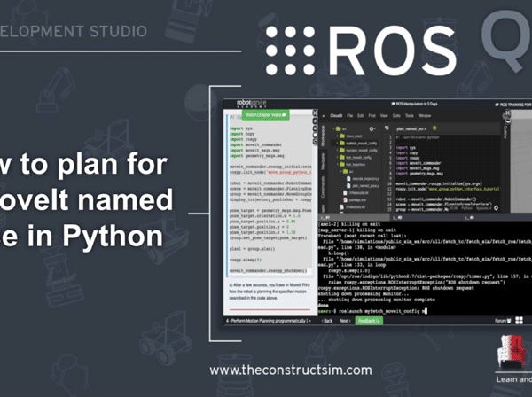The height and width of the screenshot is (397, 532).
Task: Select the plan_named_pose editor tab
Action: (x=411, y=128)
